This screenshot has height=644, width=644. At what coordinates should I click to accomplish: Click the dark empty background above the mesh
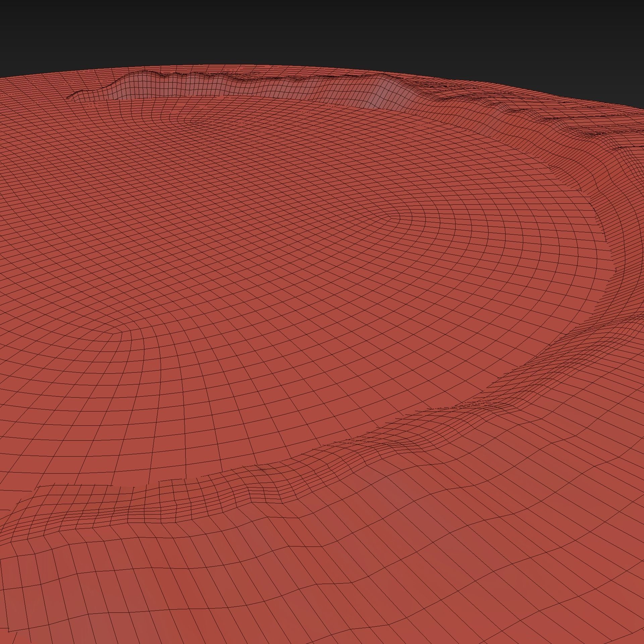coord(322,34)
